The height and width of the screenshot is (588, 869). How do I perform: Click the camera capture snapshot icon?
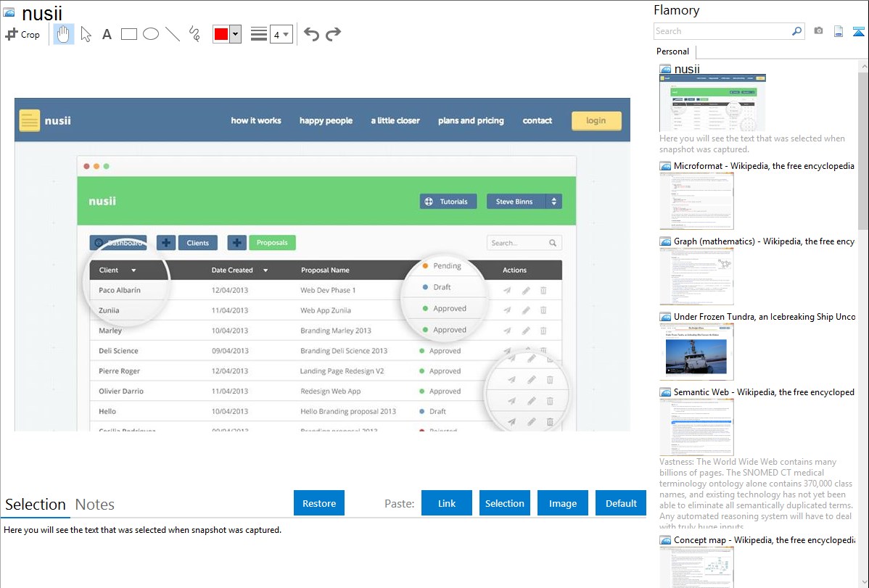[818, 31]
